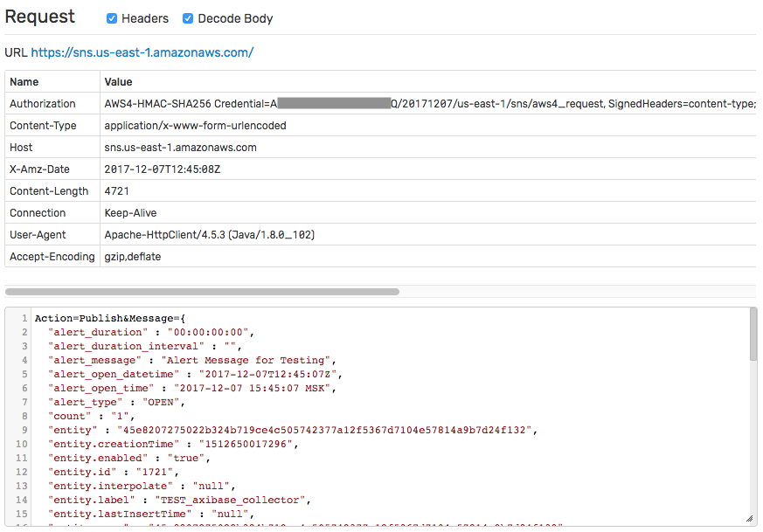Click the Connection Keep-Alive row
The width and height of the screenshot is (763, 532).
click(x=380, y=213)
